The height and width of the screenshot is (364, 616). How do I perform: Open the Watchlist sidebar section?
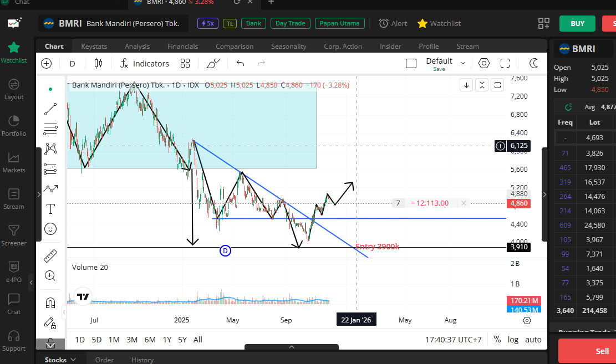click(14, 53)
